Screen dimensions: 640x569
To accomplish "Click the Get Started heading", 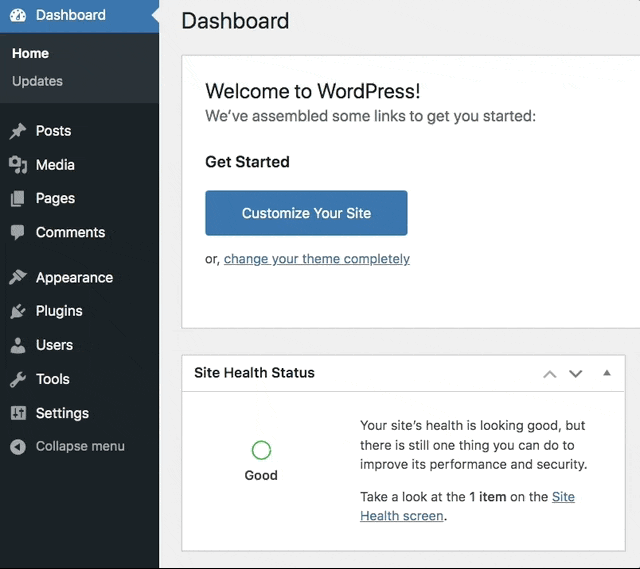I will 247,162.
